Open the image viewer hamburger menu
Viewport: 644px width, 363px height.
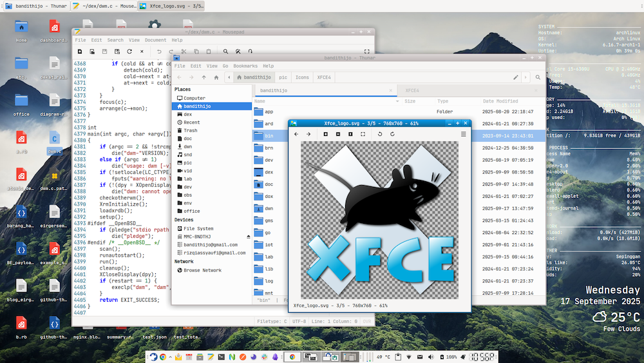[x=463, y=134]
